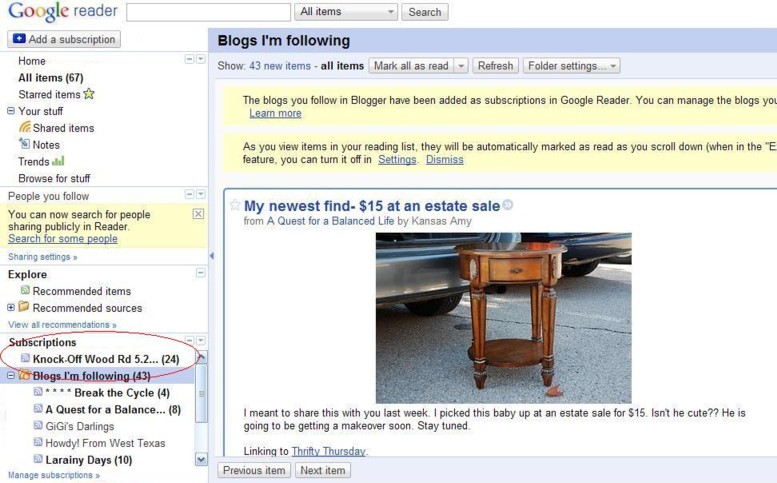Open the Thrifty Thursday link
This screenshot has width=777, height=483.
[x=329, y=451]
